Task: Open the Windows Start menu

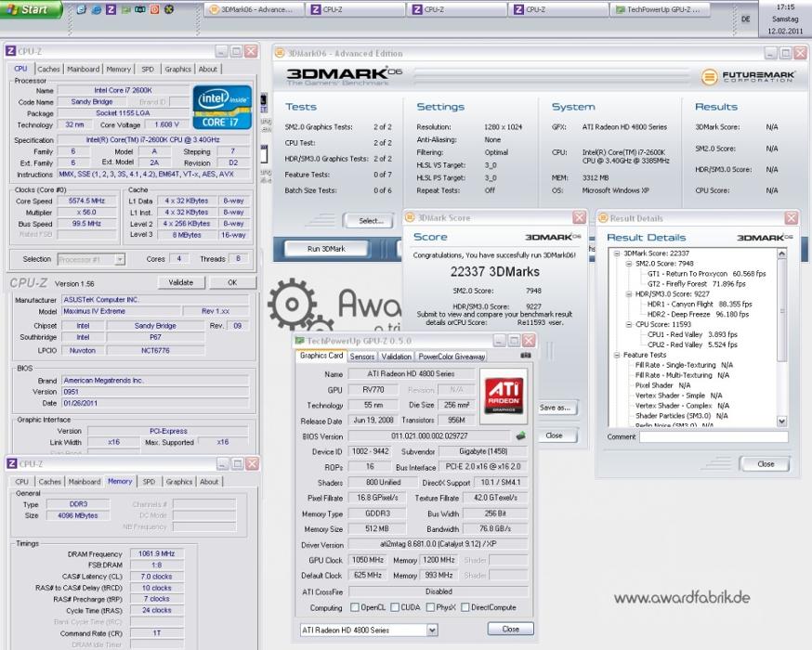Action: click(31, 9)
